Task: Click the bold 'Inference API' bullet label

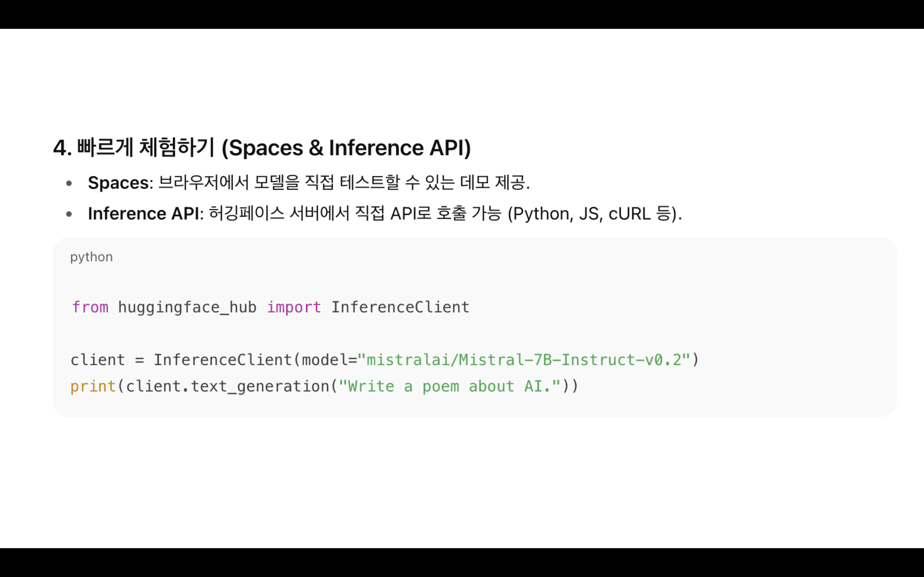Action: click(x=143, y=213)
